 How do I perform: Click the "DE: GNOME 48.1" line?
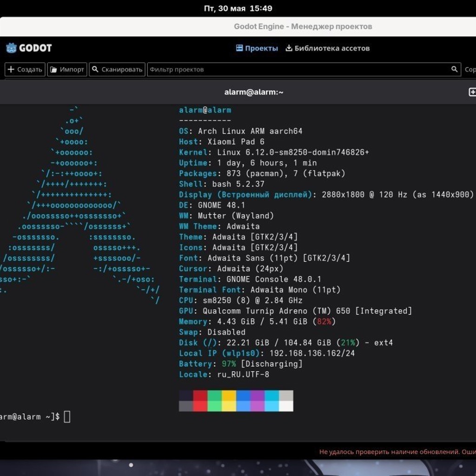pyautogui.click(x=212, y=205)
